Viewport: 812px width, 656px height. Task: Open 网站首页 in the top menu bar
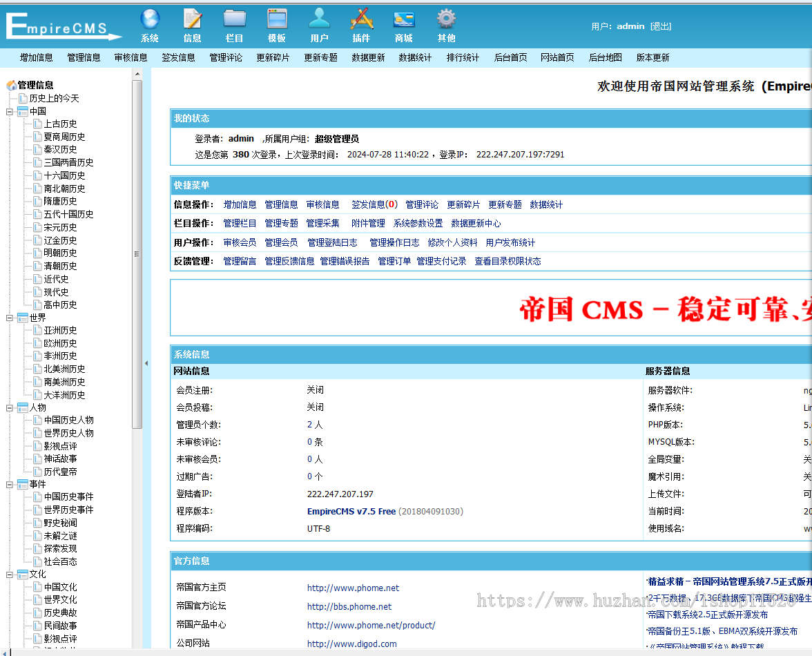(x=557, y=57)
